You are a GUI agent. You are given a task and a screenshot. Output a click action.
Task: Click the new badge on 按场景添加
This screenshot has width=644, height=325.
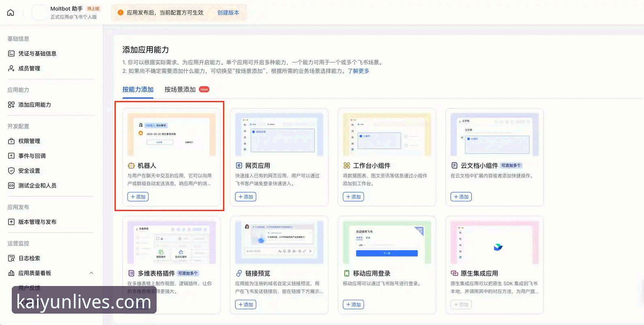[204, 89]
